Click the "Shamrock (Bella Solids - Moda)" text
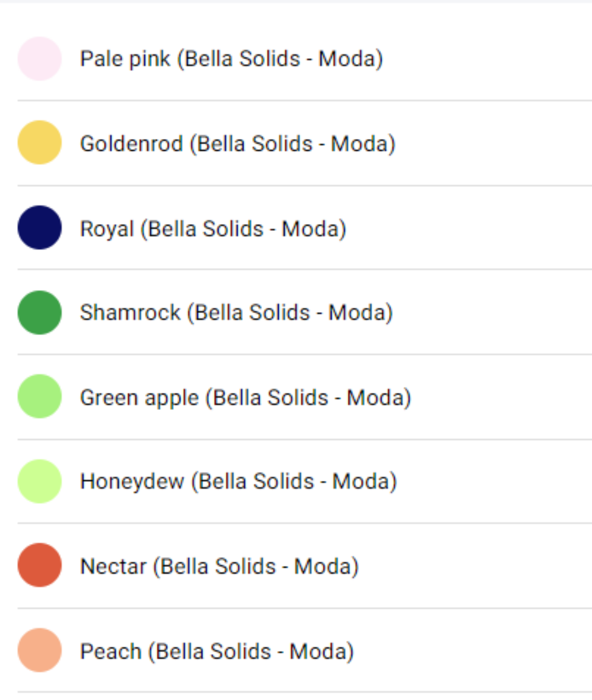This screenshot has height=700, width=592. [x=236, y=313]
